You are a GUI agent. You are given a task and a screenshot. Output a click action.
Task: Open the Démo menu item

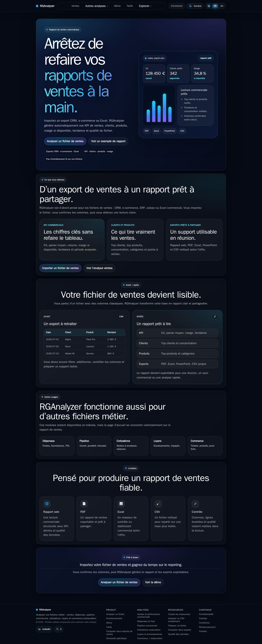click(117, 6)
